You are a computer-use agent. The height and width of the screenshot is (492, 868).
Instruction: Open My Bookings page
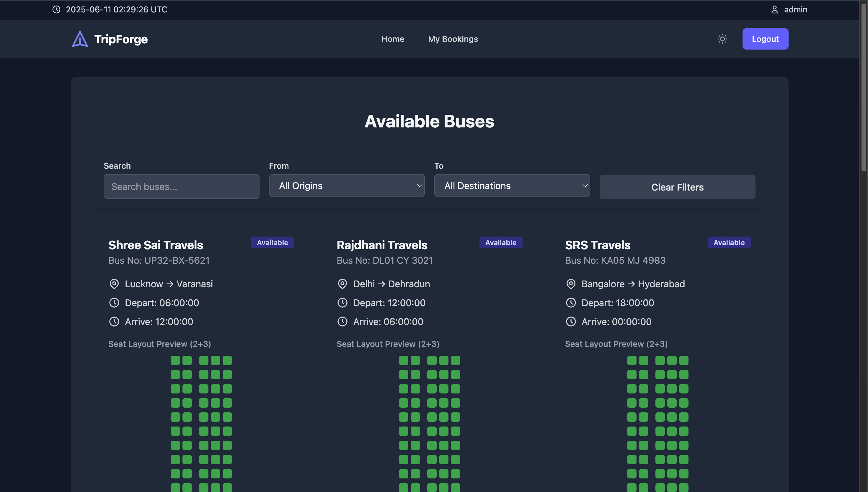click(x=453, y=39)
